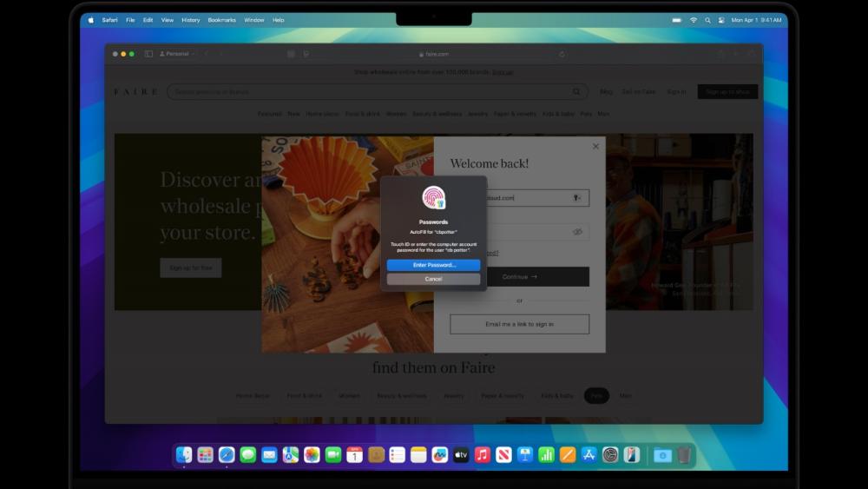Cancel the Passwords AutoFill dialog
868x489 pixels.
pos(433,279)
